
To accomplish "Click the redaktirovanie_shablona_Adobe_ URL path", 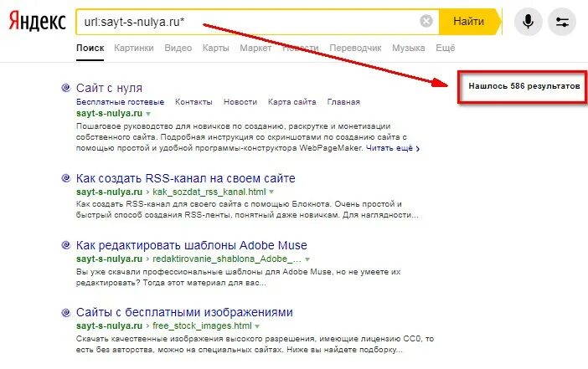I will pyautogui.click(x=227, y=259).
